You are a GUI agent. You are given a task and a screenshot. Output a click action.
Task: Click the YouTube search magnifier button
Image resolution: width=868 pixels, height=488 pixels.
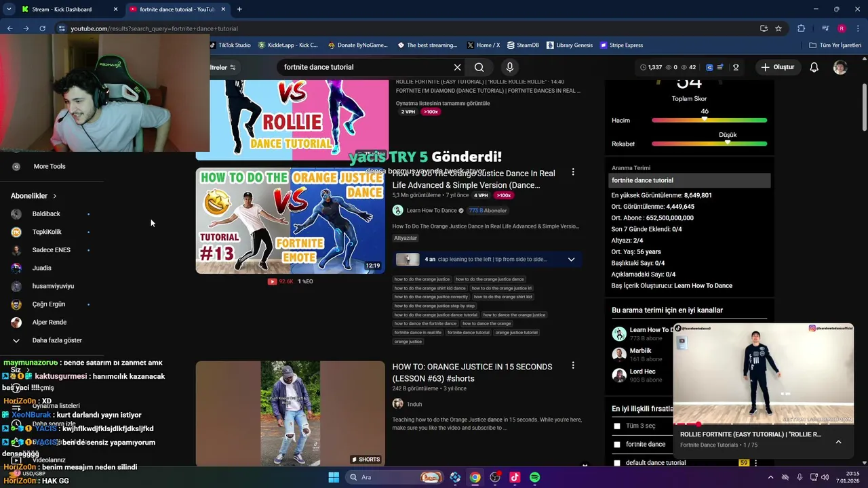pos(479,67)
